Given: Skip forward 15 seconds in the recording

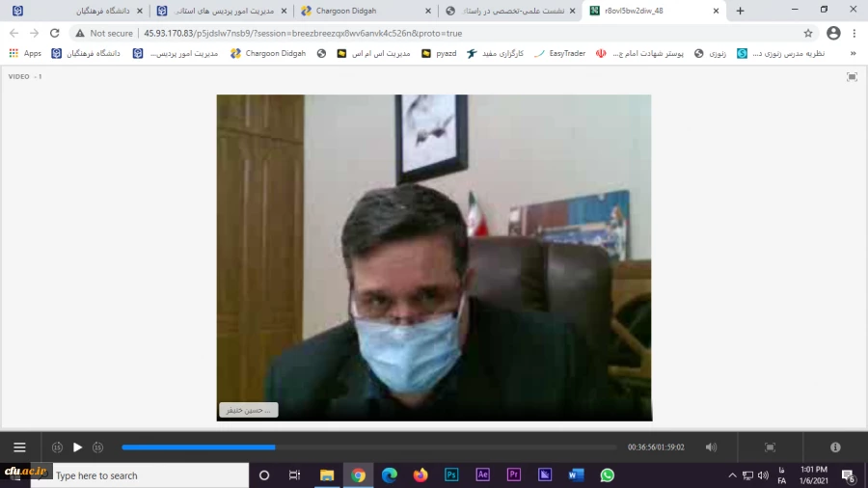Looking at the screenshot, I should (x=97, y=447).
